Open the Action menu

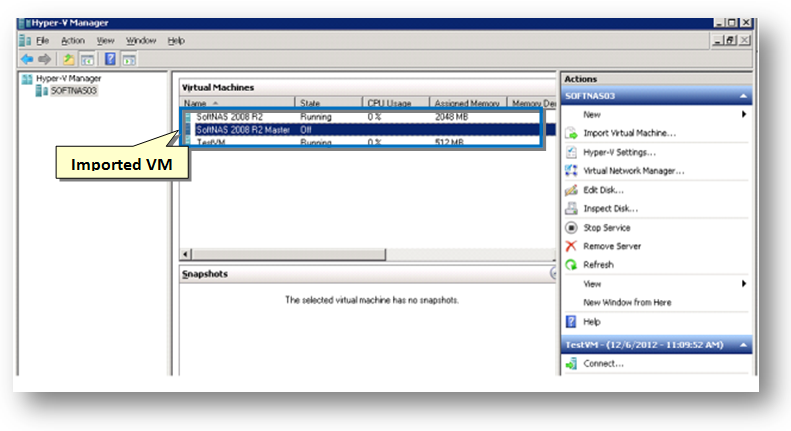point(73,40)
